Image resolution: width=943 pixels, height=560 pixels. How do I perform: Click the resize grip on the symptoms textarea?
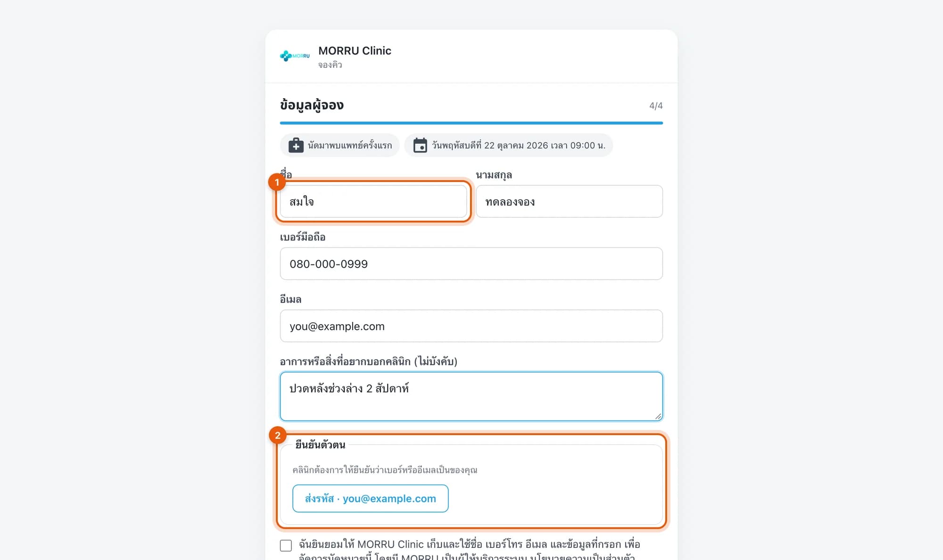pyautogui.click(x=658, y=416)
